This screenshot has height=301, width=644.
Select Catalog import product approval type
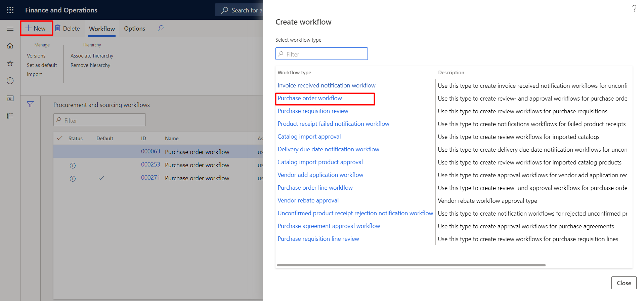320,162
